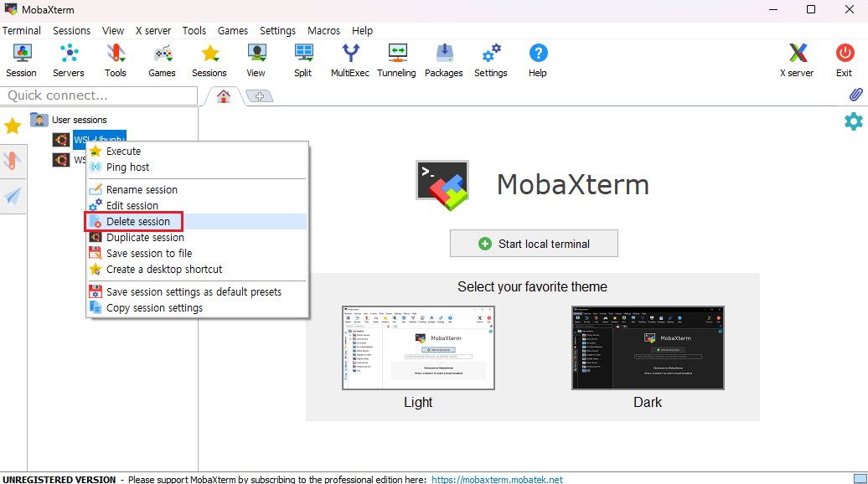The height and width of the screenshot is (484, 868).
Task: Select the Light theme thumbnail
Action: point(418,348)
